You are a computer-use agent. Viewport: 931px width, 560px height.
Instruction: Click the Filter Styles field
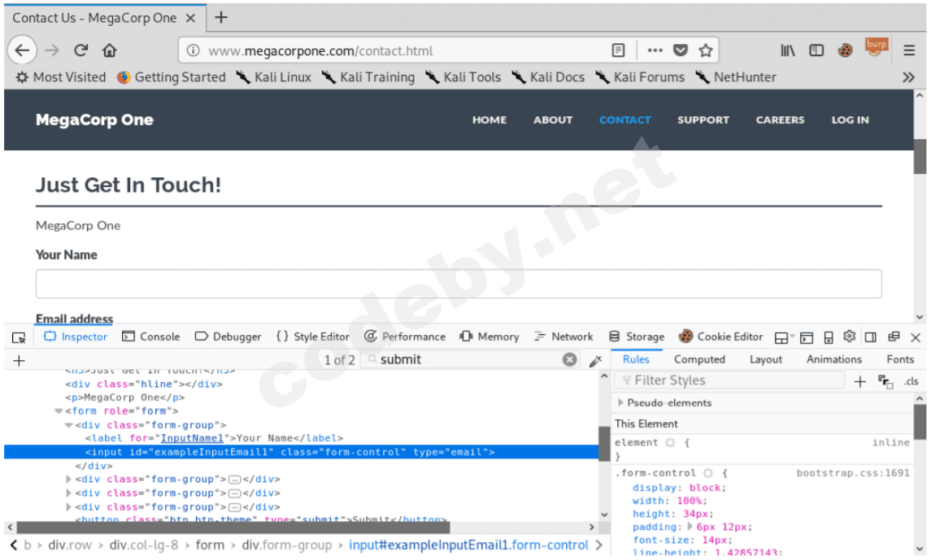729,380
